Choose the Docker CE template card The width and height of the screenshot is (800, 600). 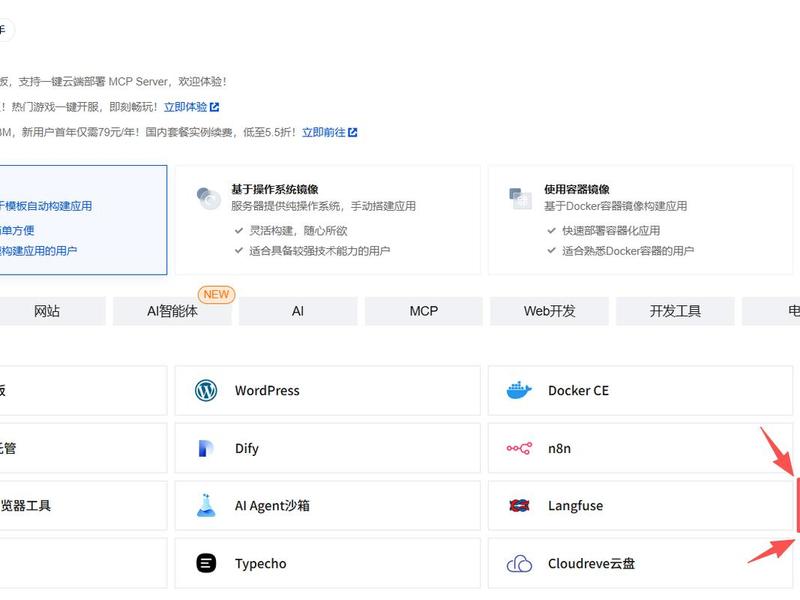[x=640, y=390]
